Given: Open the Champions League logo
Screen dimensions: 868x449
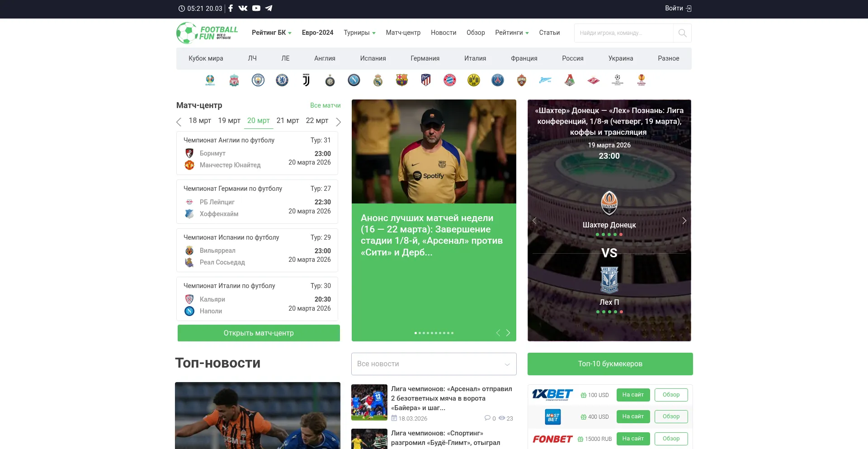Looking at the screenshot, I should click(x=618, y=80).
